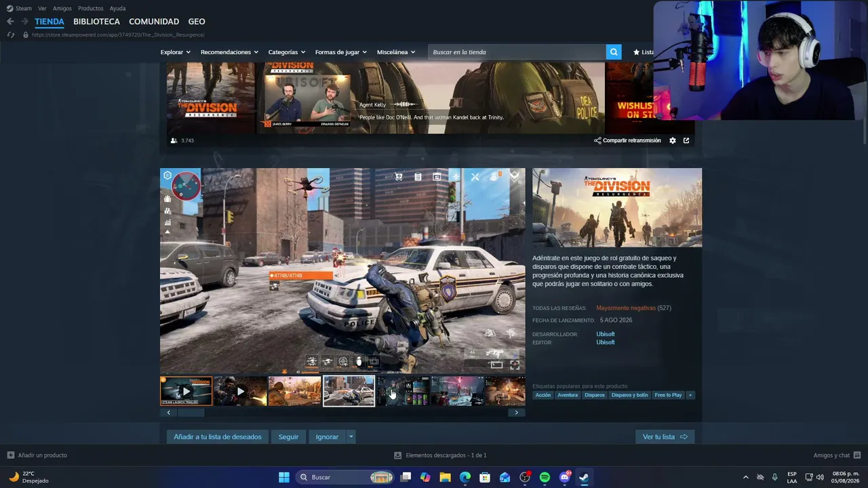
Task: Select the TIENDA tab
Action: click(50, 22)
